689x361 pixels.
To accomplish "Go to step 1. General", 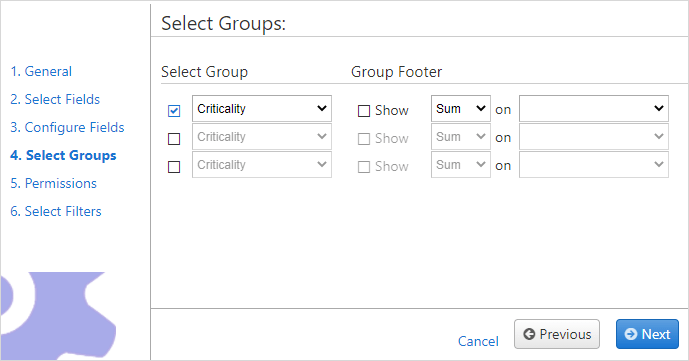I will [x=41, y=71].
